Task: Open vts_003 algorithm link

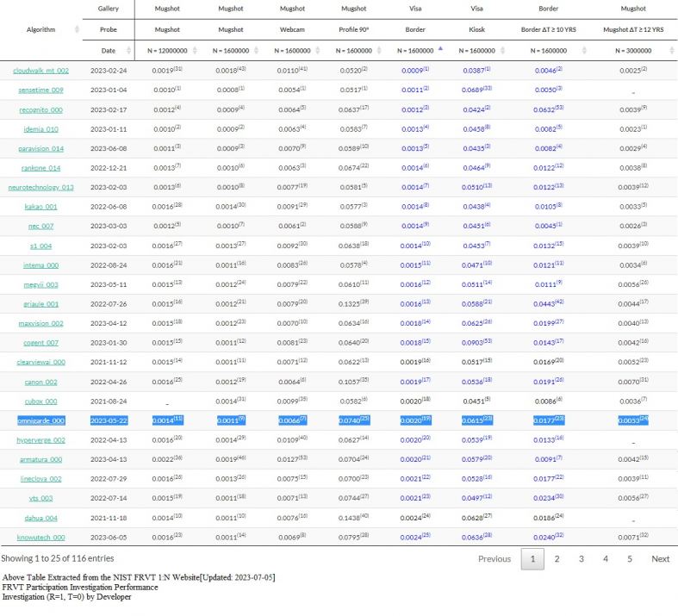Action: click(40, 499)
